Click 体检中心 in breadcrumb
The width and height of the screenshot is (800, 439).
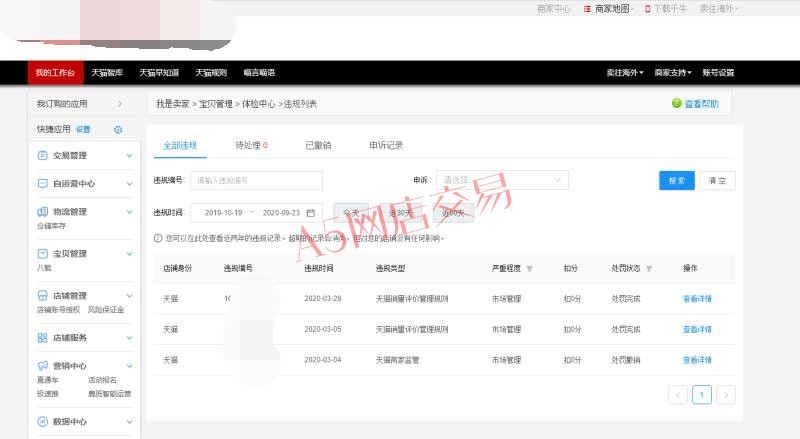(258, 104)
